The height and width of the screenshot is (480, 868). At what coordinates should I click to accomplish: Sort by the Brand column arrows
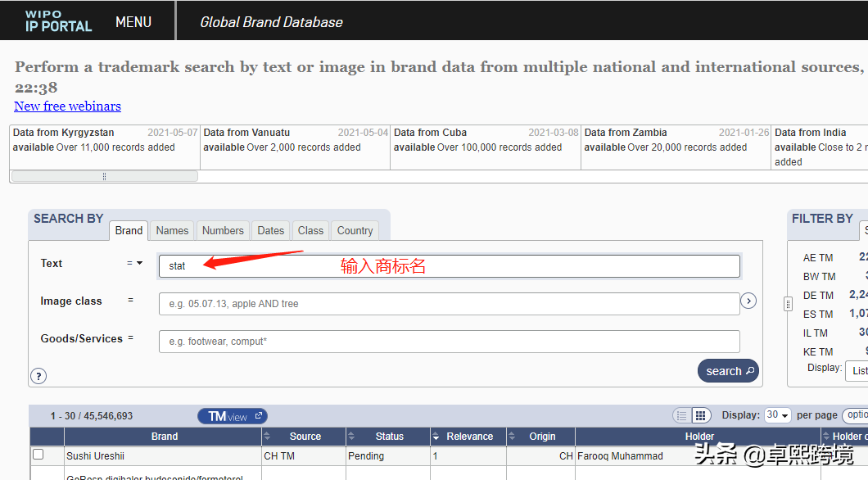[267, 437]
